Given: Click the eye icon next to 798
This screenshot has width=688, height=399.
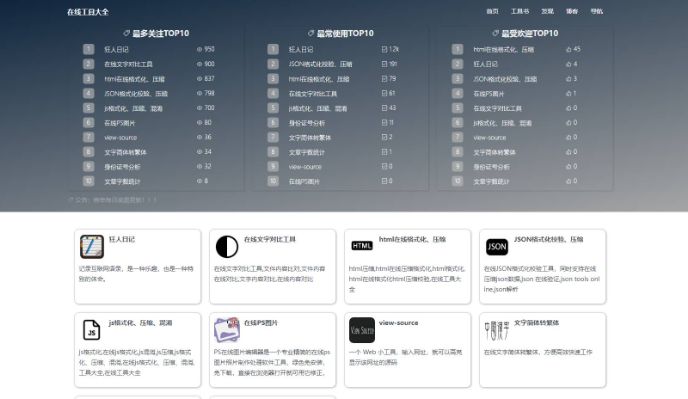Looking at the screenshot, I should pos(199,93).
